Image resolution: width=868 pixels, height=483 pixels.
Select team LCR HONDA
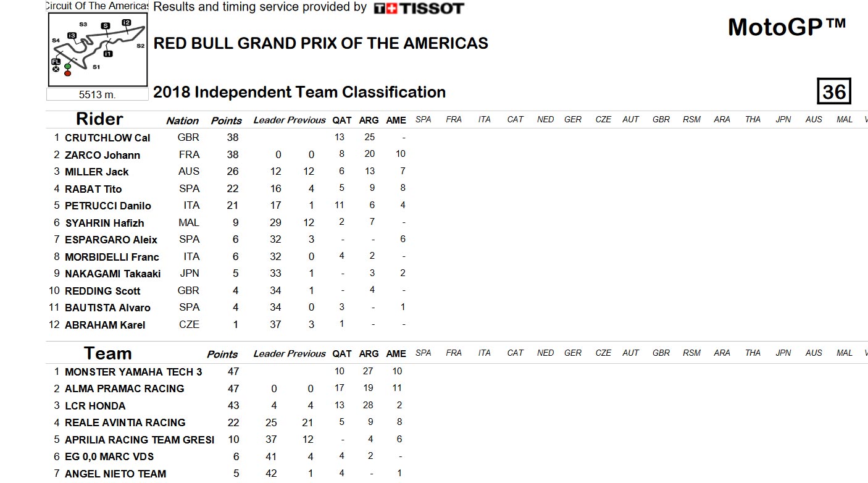click(95, 406)
